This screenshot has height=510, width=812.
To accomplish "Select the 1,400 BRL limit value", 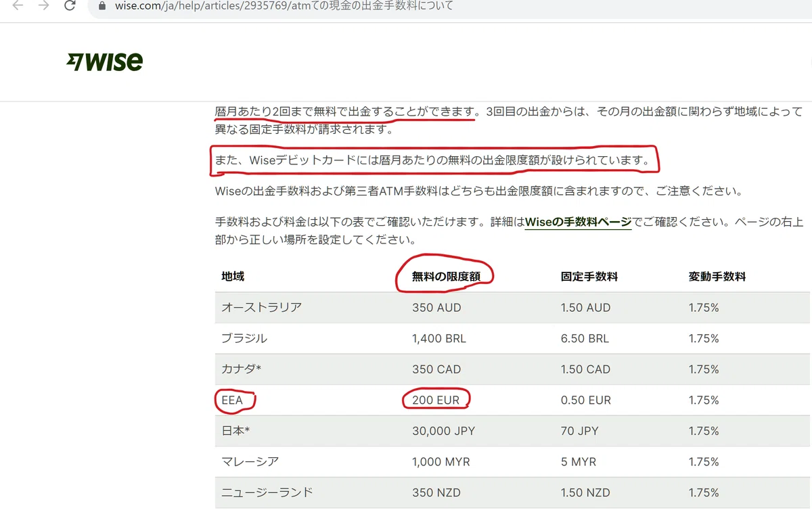I will (x=439, y=338).
